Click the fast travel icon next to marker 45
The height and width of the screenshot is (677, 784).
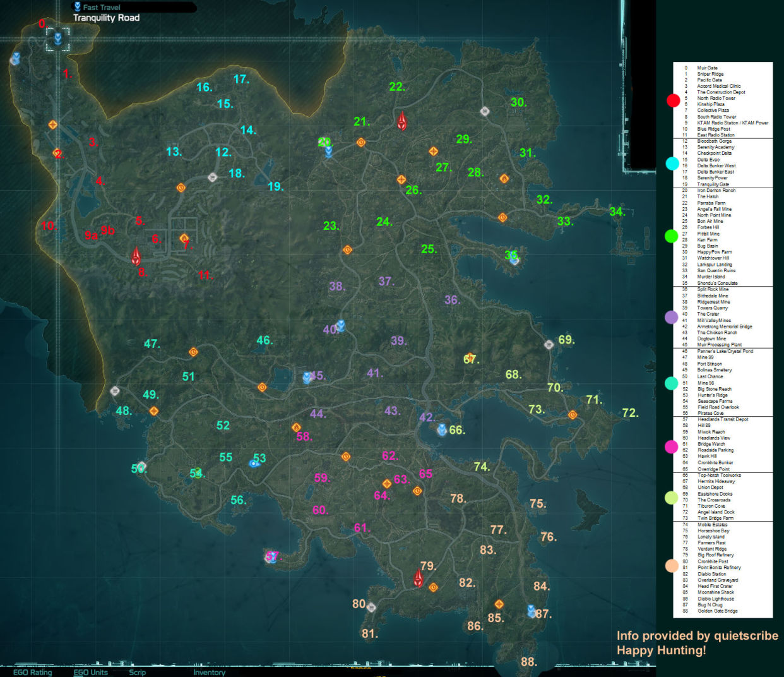pyautogui.click(x=307, y=378)
